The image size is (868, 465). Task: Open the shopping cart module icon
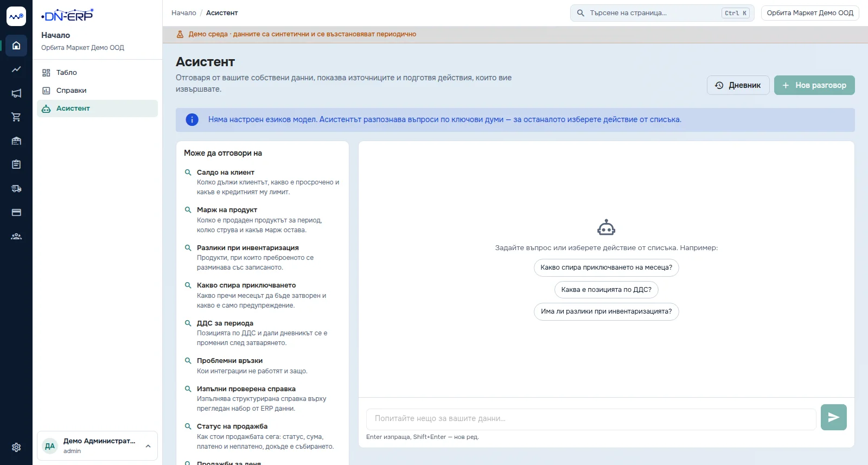tap(16, 117)
